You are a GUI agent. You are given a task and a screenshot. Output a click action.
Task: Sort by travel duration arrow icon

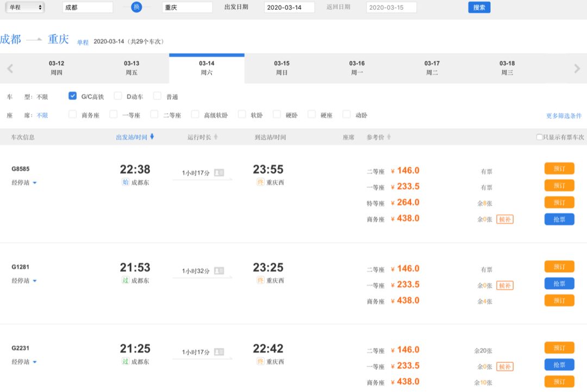216,137
